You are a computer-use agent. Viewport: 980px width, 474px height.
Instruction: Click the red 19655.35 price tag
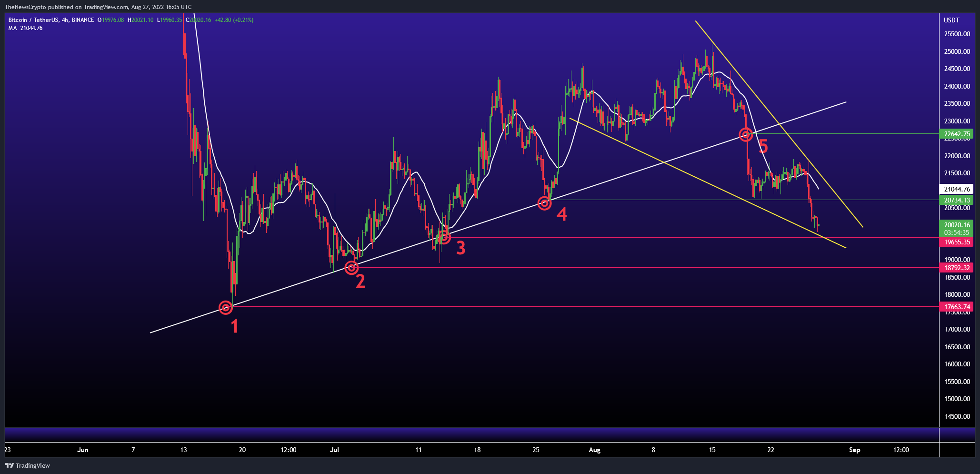[956, 242]
